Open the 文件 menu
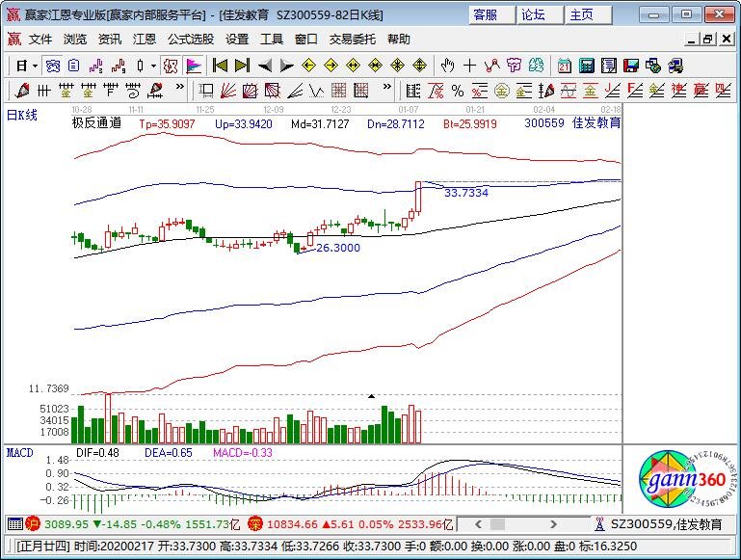Image resolution: width=741 pixels, height=560 pixels. tap(40, 40)
